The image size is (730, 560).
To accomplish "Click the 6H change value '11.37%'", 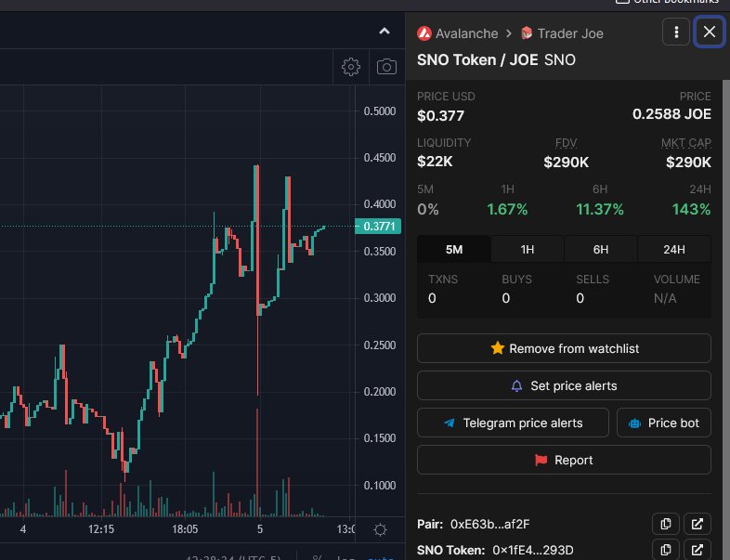I will tap(600, 210).
